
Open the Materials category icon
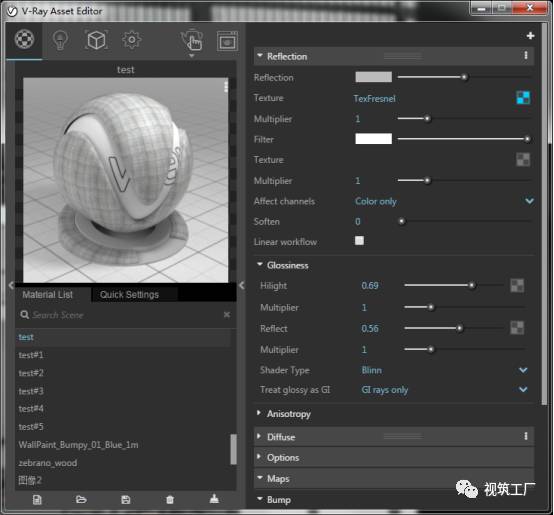(24, 40)
